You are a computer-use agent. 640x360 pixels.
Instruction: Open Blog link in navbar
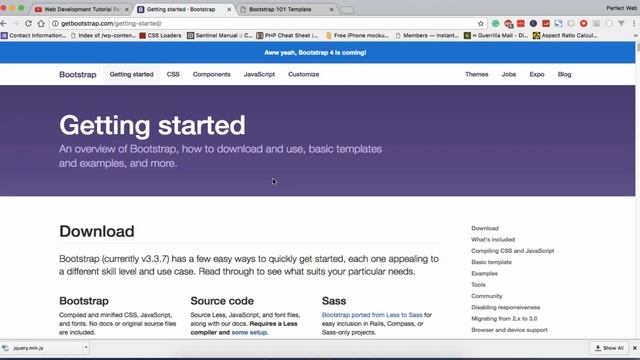pyautogui.click(x=564, y=74)
